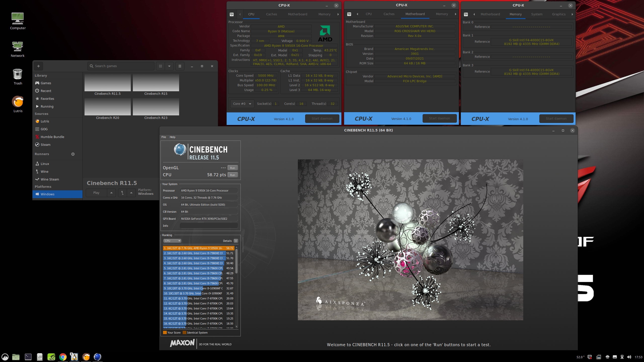Click chip icon in Motherboard CPU-X window

coord(349,14)
